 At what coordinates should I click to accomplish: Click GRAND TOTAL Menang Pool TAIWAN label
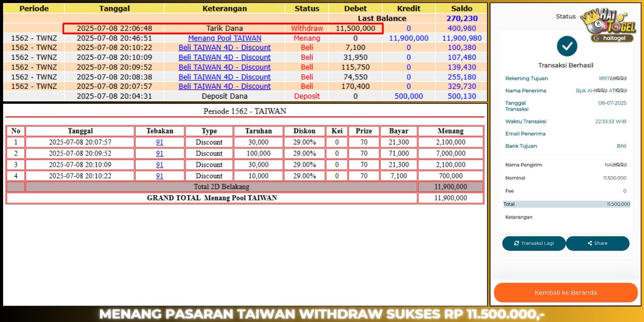212,198
